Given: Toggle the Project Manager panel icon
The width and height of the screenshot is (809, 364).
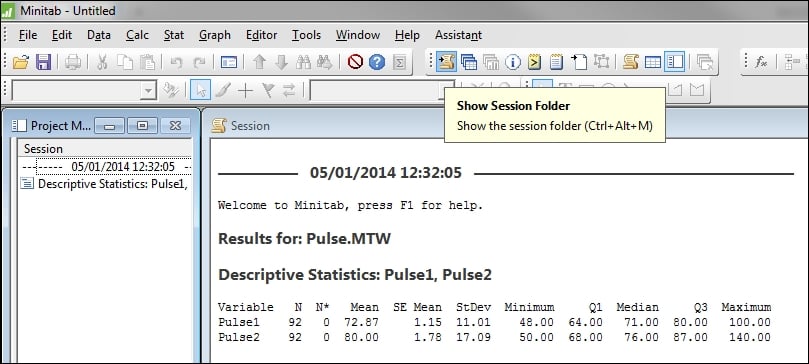Looking at the screenshot, I should [674, 62].
